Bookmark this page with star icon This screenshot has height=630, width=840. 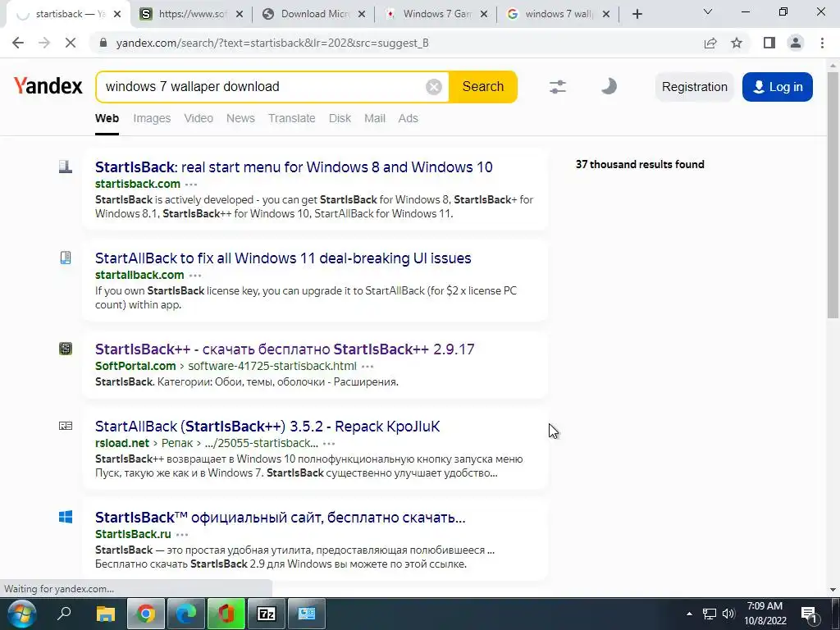737,43
